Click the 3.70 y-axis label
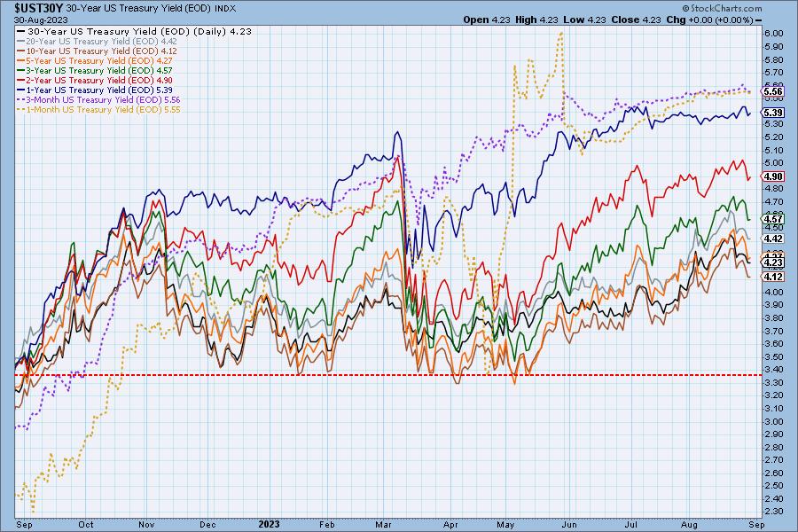 pos(774,331)
